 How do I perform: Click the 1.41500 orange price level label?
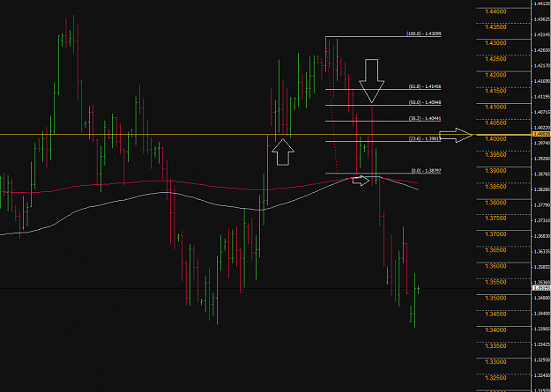495,91
